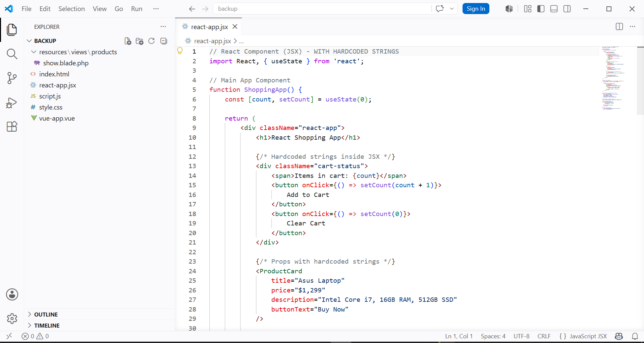
Task: Click the Copilot icon in title bar
Action: [509, 9]
